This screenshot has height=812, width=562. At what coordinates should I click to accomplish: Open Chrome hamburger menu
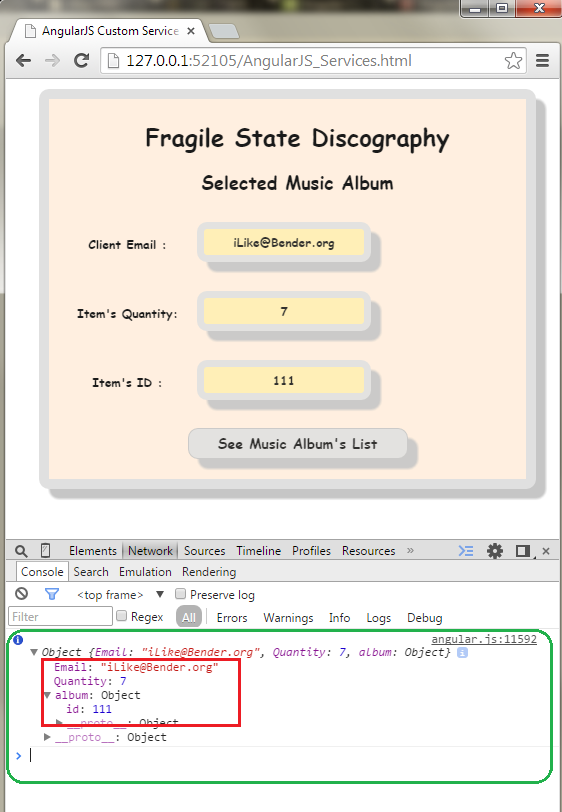[x=542, y=61]
